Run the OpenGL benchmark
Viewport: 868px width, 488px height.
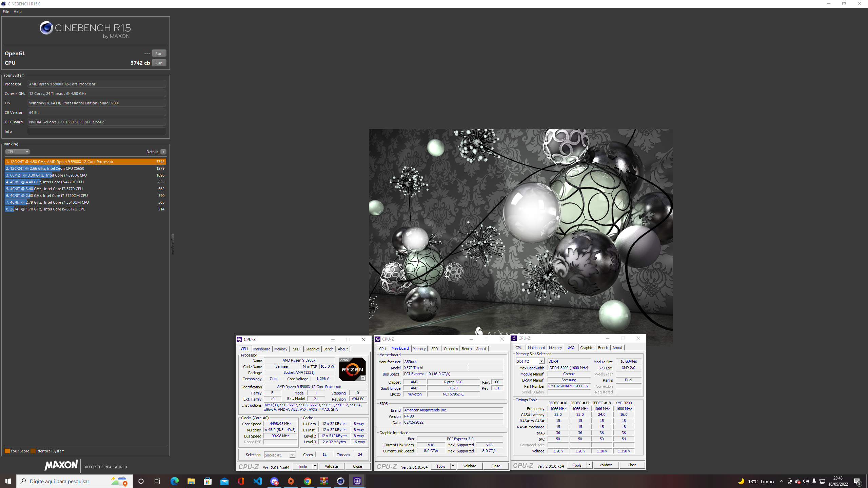click(x=159, y=53)
